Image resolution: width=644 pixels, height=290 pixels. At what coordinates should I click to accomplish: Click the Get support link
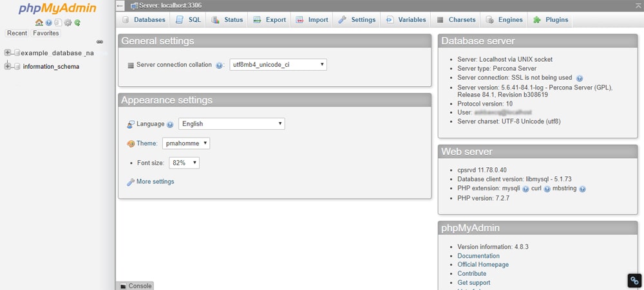474,283
